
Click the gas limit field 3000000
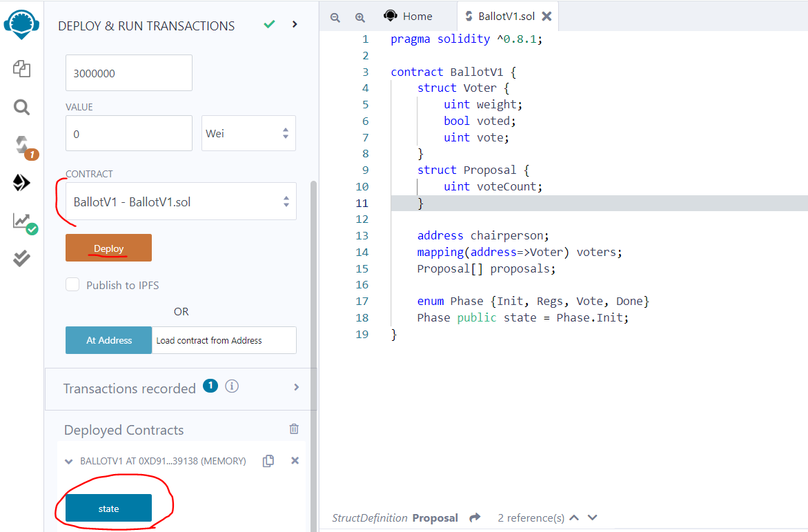(x=129, y=72)
